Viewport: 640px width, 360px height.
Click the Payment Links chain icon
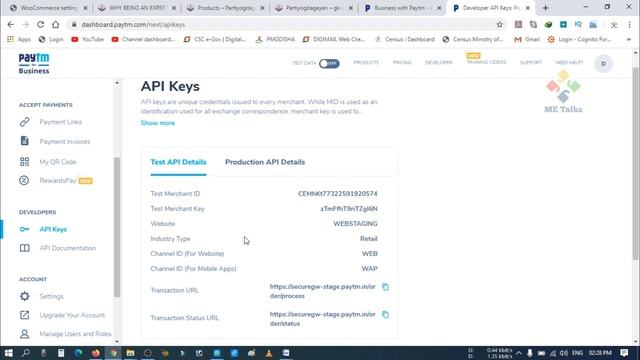24,122
